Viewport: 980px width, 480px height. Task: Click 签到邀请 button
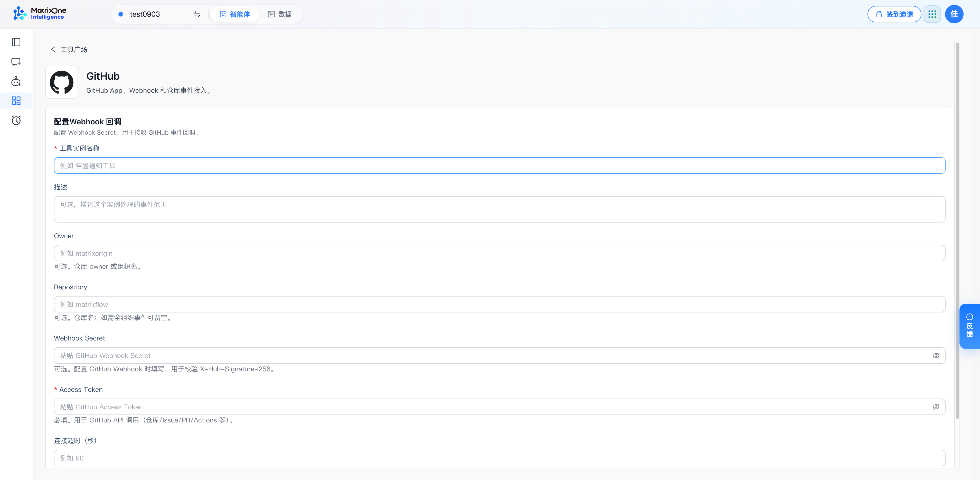894,14
